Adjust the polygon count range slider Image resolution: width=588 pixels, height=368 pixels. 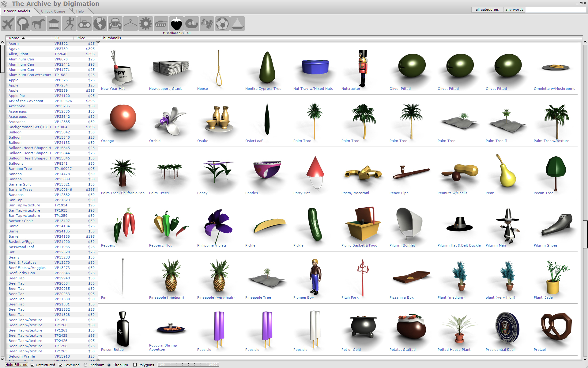(188, 365)
